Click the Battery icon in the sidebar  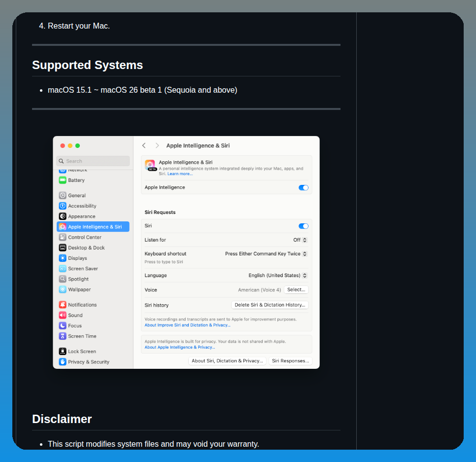click(63, 180)
